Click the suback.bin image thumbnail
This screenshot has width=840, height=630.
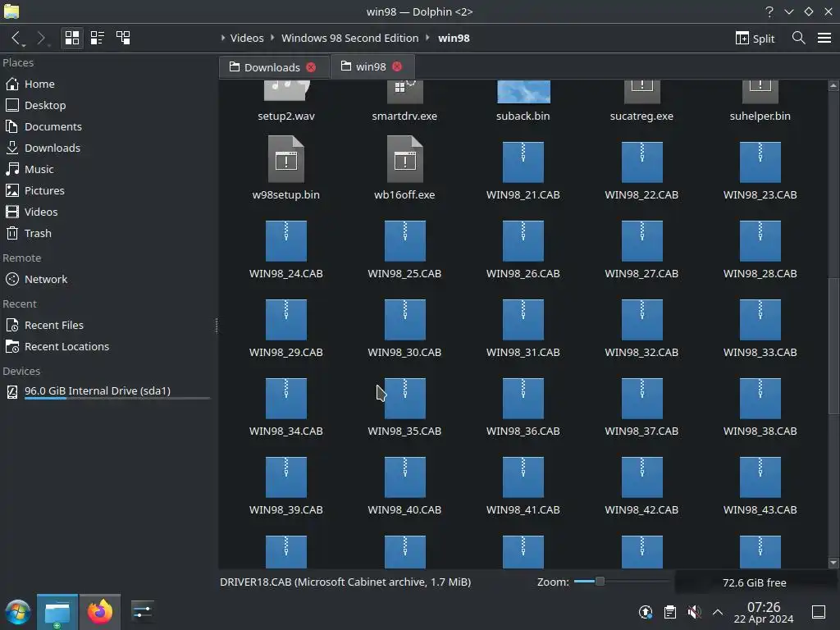523,92
